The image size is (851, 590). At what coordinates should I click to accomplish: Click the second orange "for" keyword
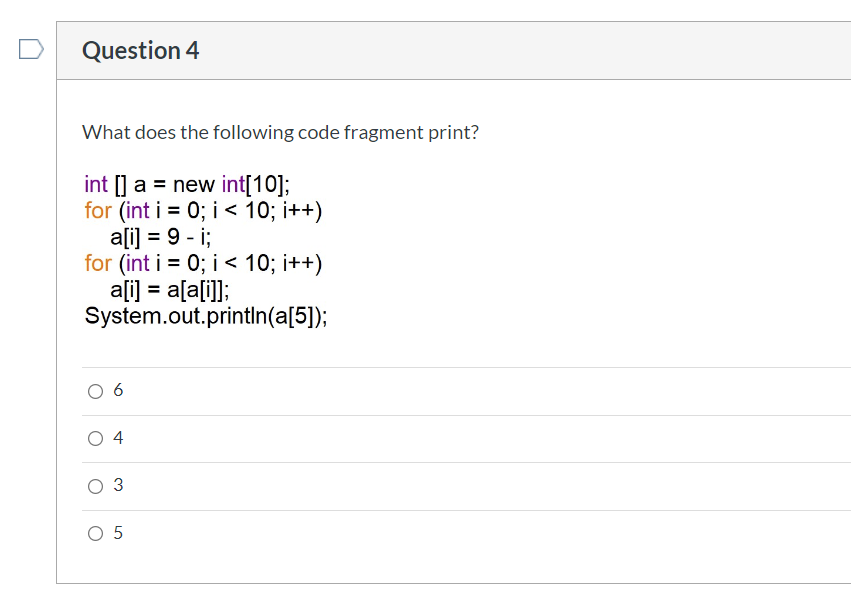pos(98,263)
